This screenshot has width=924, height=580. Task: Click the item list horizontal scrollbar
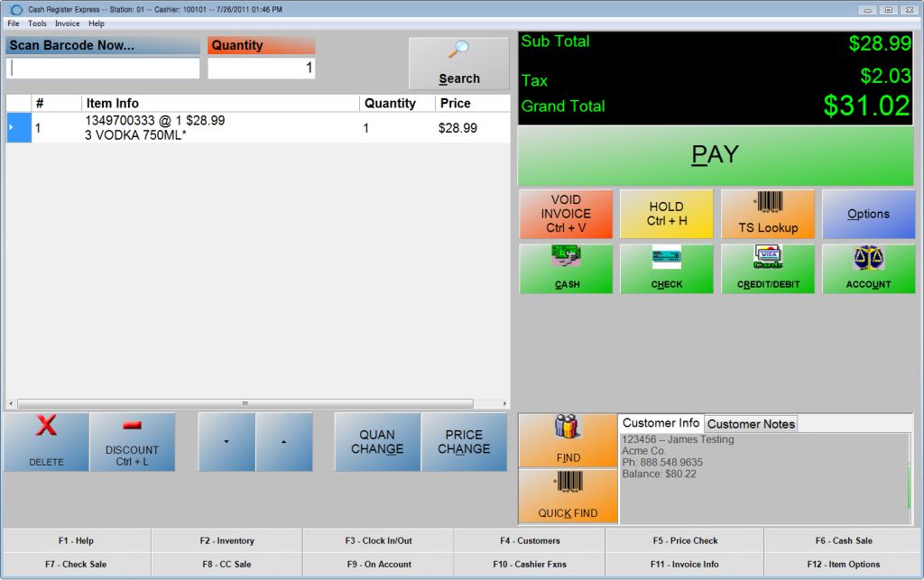point(245,403)
